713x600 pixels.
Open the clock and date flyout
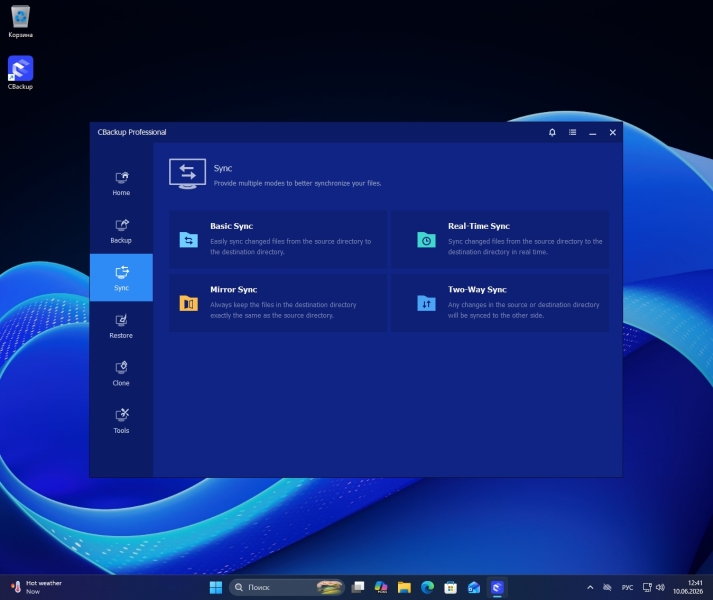tap(688, 587)
